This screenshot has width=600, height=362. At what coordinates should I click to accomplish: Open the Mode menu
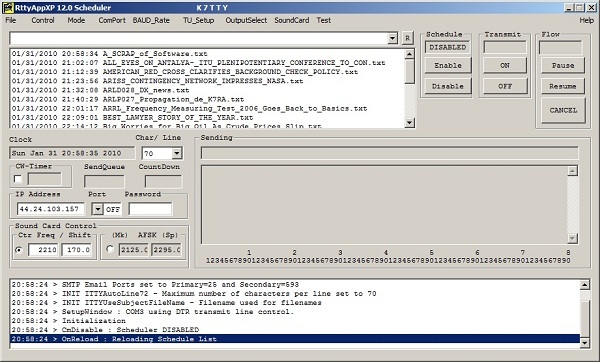coord(76,20)
